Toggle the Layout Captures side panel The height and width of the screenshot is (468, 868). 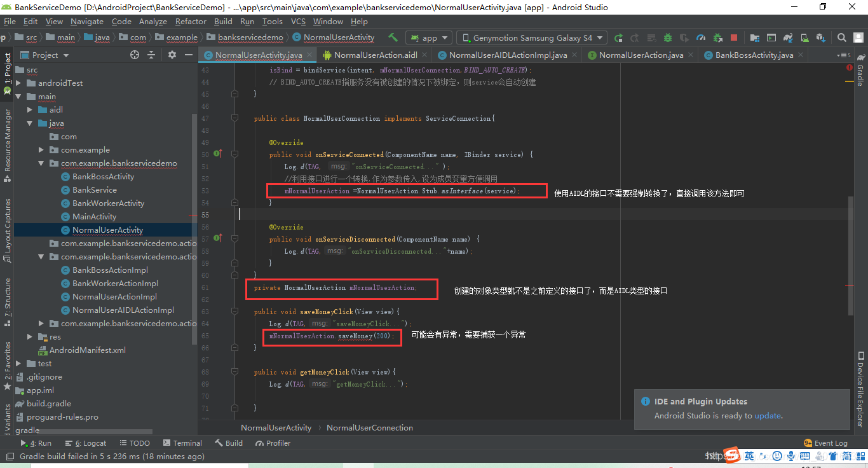point(8,230)
